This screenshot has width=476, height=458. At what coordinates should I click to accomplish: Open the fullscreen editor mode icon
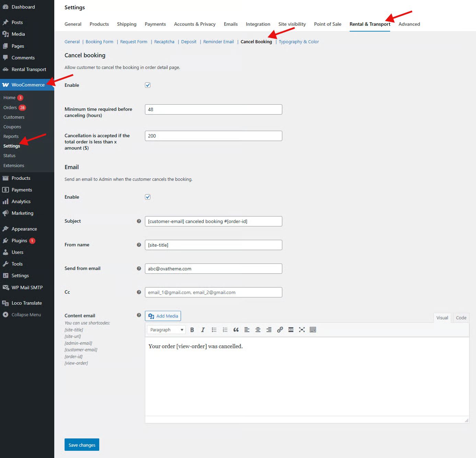302,330
